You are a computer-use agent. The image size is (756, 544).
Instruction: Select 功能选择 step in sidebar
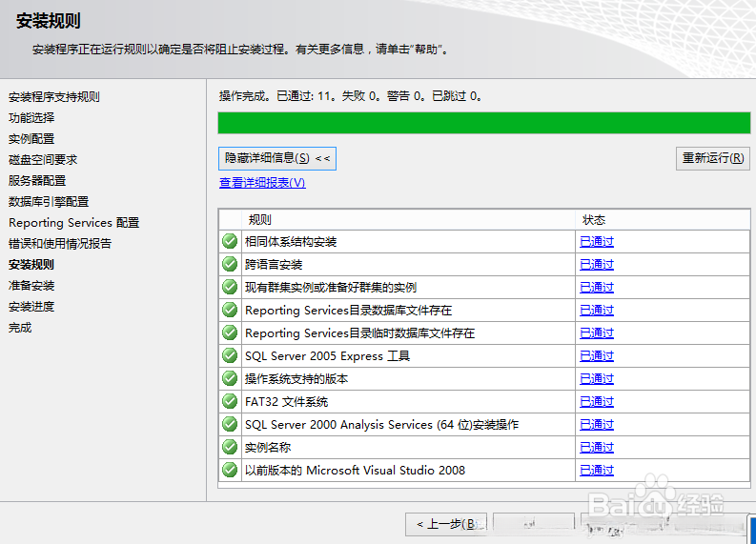(31, 117)
